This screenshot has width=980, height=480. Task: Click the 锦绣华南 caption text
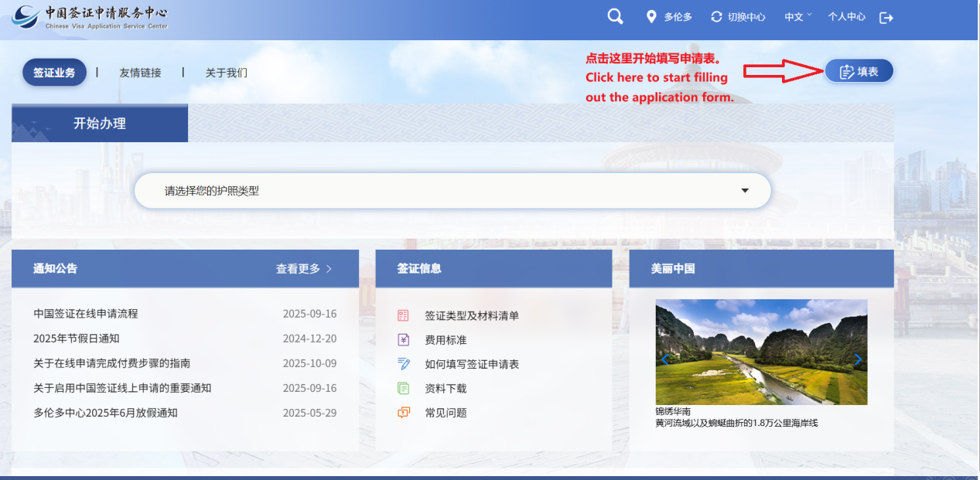tap(673, 411)
